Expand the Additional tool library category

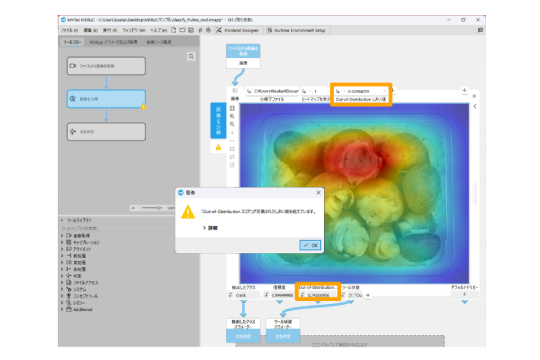tap(79, 309)
